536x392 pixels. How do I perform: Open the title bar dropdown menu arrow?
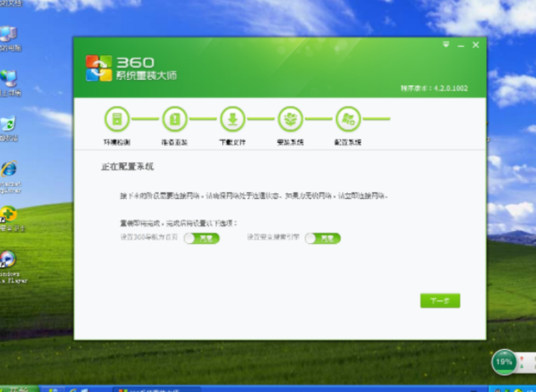(x=446, y=44)
